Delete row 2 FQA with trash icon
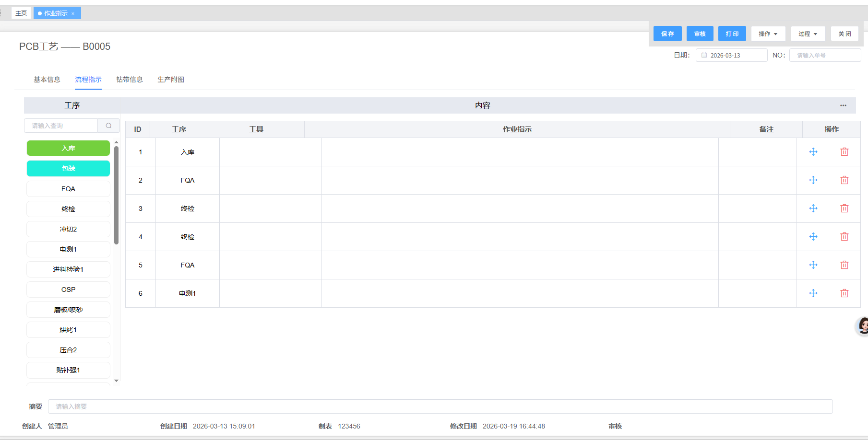Viewport: 868px width, 440px height. point(844,180)
